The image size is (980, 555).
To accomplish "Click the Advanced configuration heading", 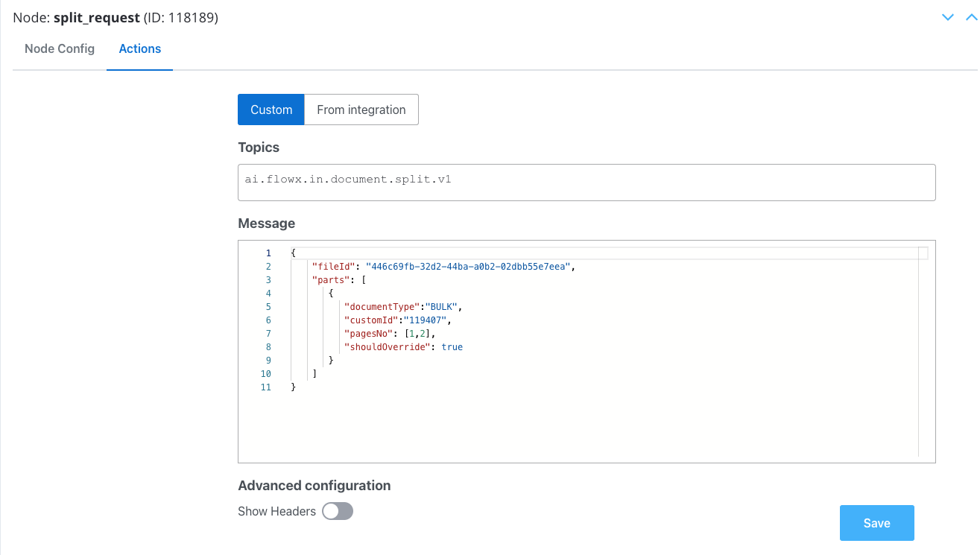I will 314,486.
